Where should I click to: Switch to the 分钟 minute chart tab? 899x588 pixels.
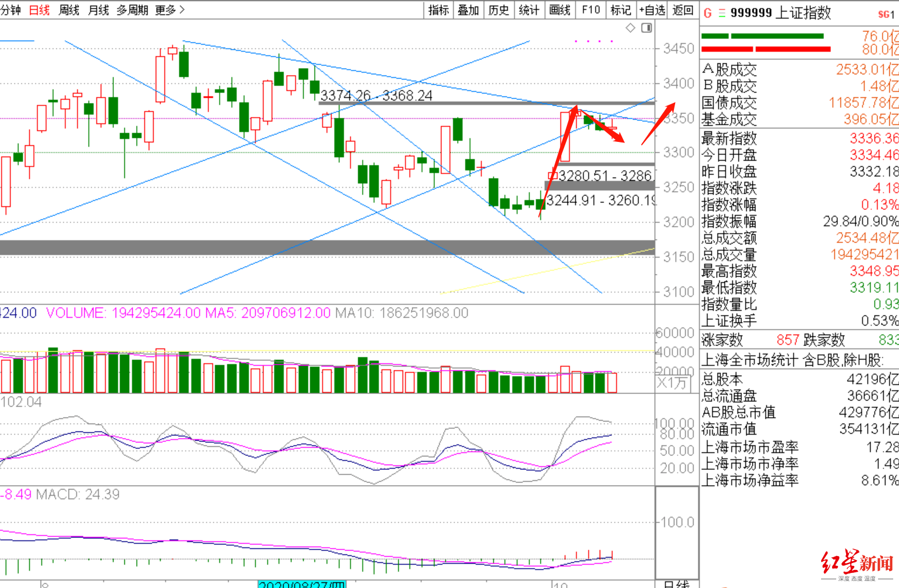[10, 10]
